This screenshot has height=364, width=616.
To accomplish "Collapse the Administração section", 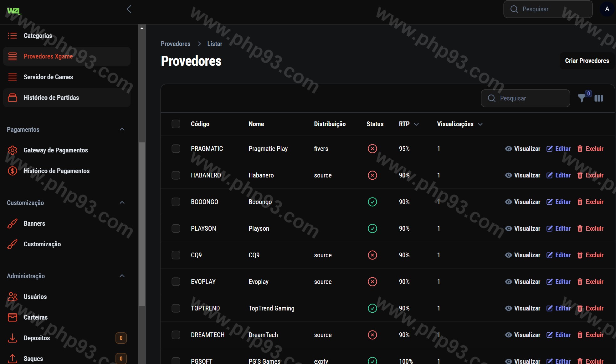I will pos(122,276).
